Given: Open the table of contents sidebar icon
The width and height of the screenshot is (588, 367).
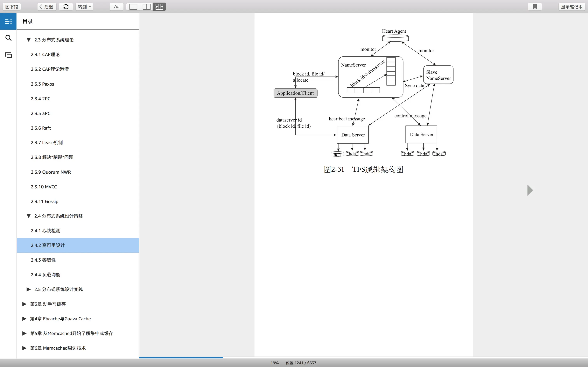Looking at the screenshot, I should [x=8, y=21].
